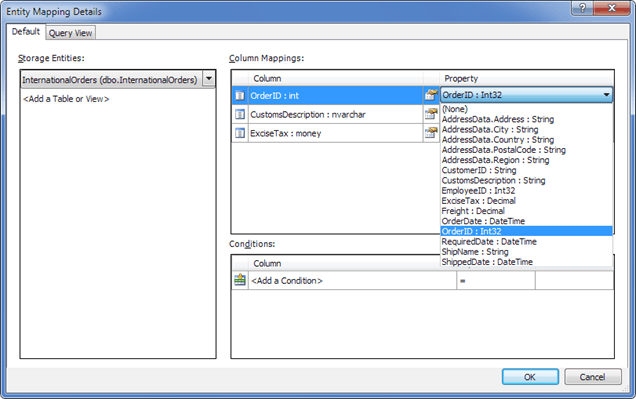The width and height of the screenshot is (636, 399).
Task: Click the property mapping icon in CustomsDescription row
Action: click(x=431, y=114)
